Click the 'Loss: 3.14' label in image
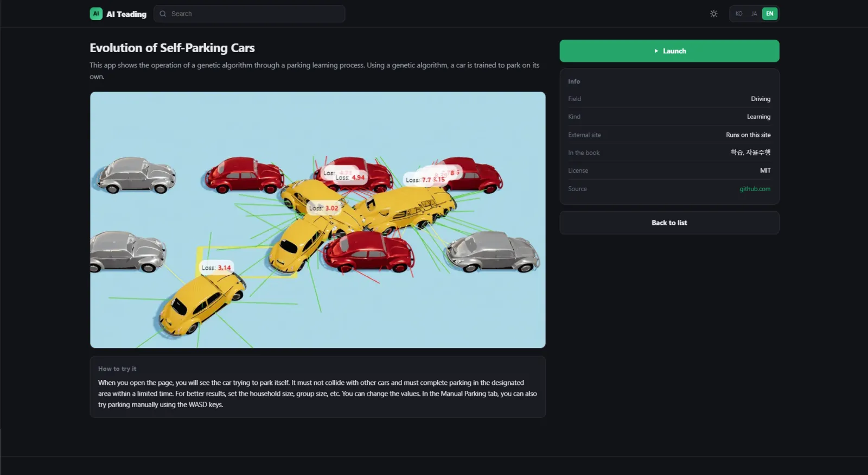This screenshot has height=475, width=868. pyautogui.click(x=216, y=268)
